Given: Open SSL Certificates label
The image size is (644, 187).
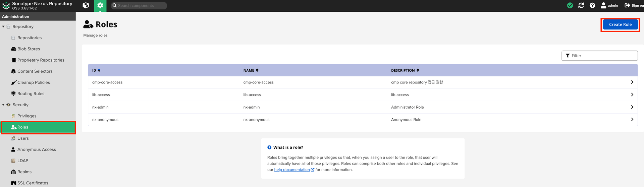Looking at the screenshot, I should [33, 183].
